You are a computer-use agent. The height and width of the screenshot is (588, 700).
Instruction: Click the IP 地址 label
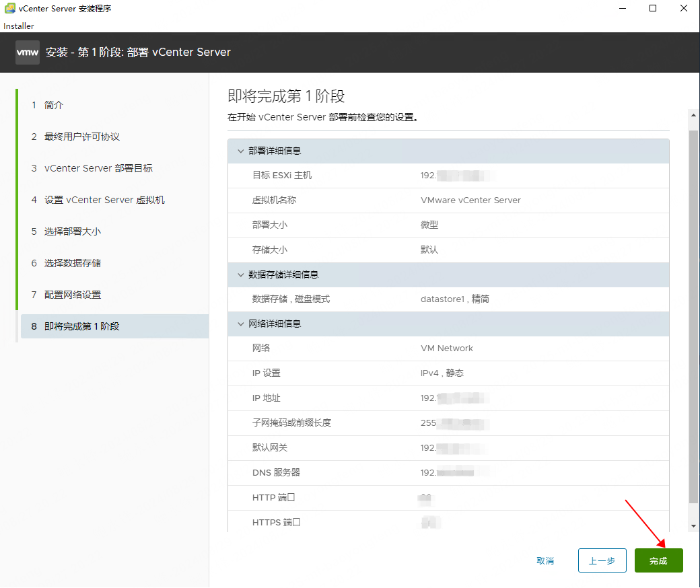[x=266, y=398]
